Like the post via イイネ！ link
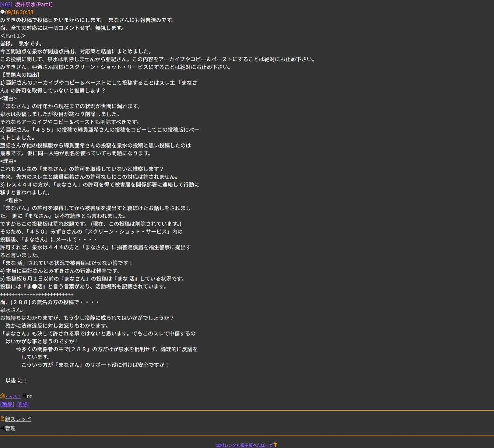Screen dimensions: 494x448 pyautogui.click(x=13, y=396)
